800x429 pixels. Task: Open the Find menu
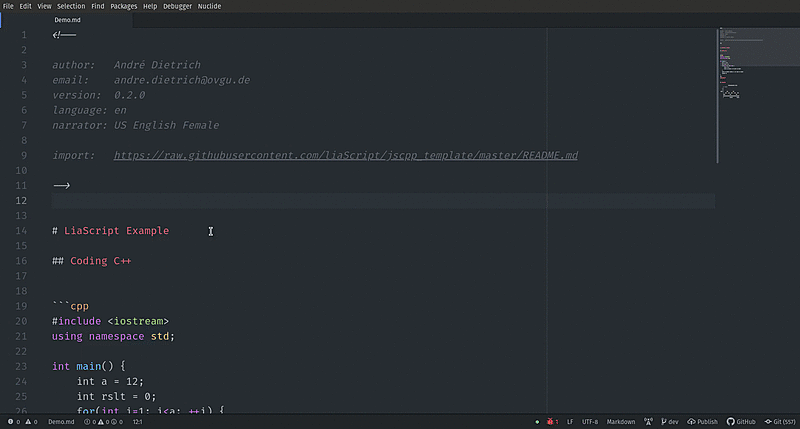[x=97, y=6]
